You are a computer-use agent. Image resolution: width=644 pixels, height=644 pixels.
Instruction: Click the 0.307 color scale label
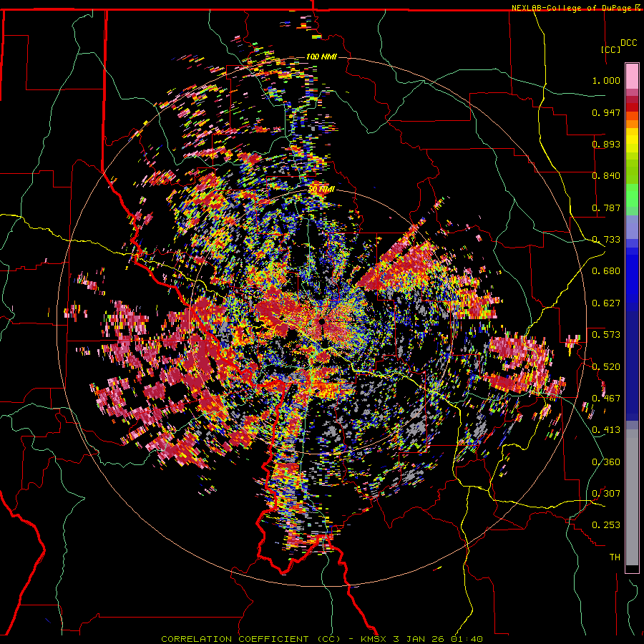point(606,494)
